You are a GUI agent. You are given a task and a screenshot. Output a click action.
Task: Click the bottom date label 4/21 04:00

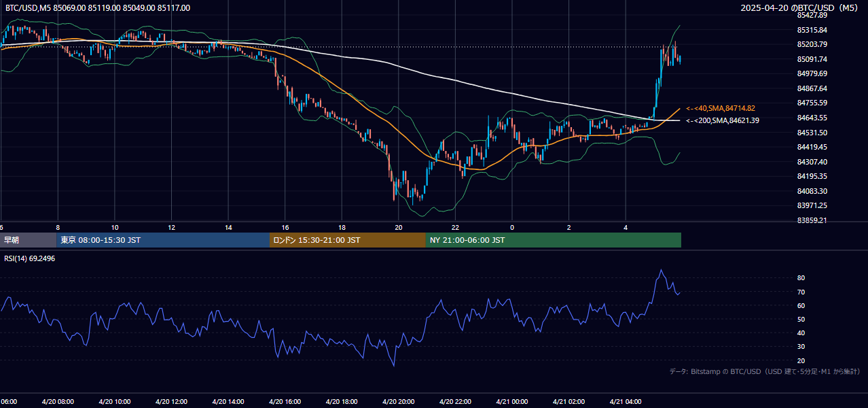626,402
